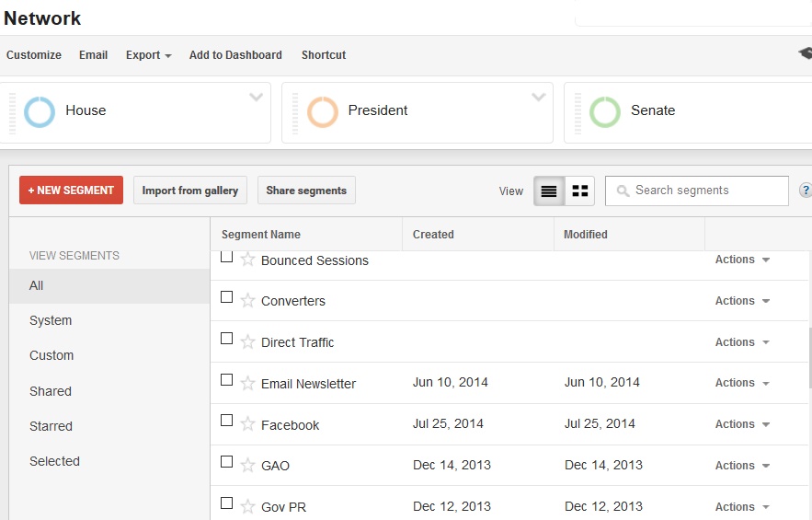Select the Bounced Sessions checkbox
The height and width of the screenshot is (520, 812).
[x=227, y=257]
